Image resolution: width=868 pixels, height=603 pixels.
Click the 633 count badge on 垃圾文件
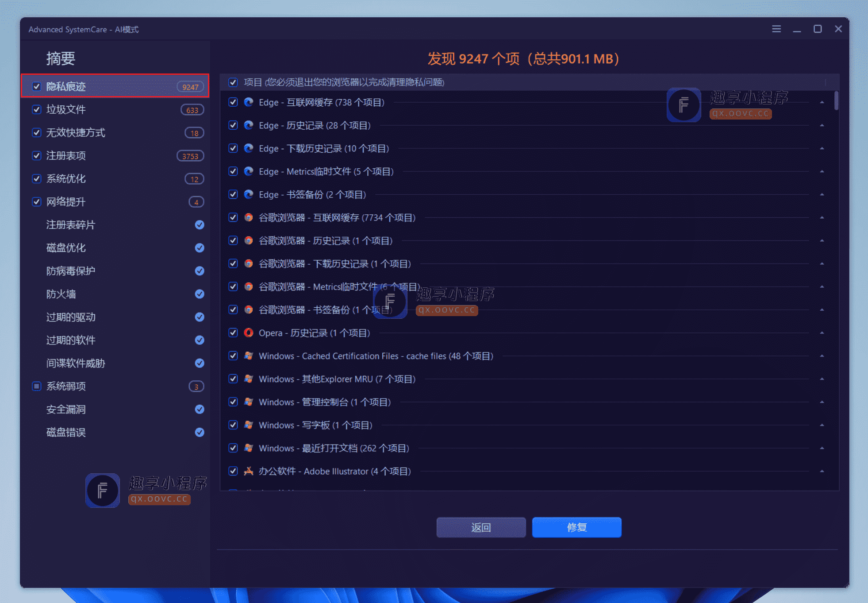tap(192, 110)
